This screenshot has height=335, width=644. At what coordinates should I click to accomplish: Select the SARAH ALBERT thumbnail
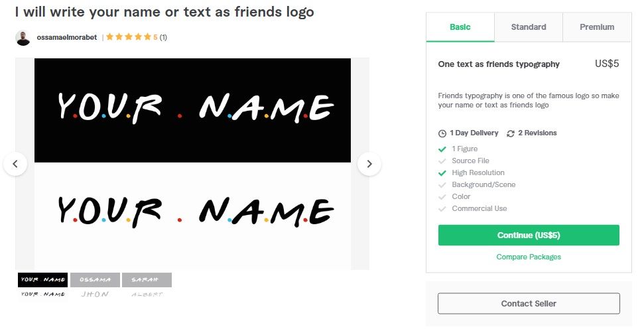click(x=147, y=287)
